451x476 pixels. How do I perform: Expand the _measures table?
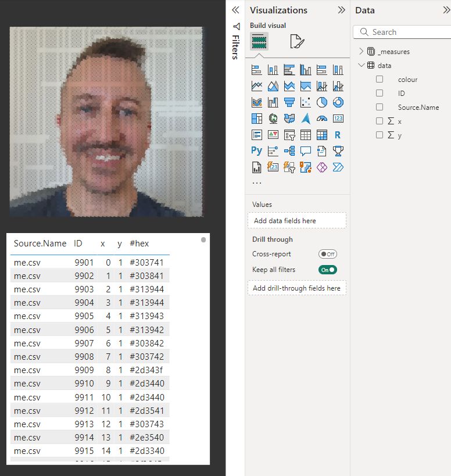(361, 51)
